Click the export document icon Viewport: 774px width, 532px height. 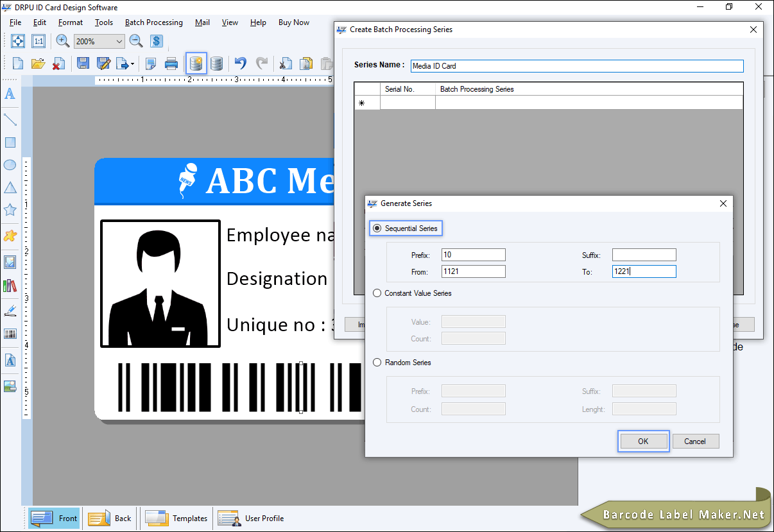point(122,64)
